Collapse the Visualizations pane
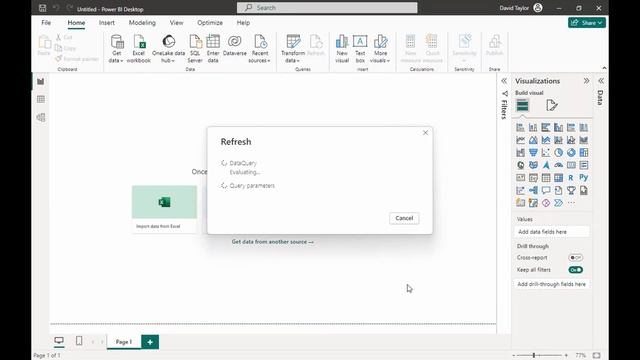This screenshot has width=640, height=360. (587, 81)
